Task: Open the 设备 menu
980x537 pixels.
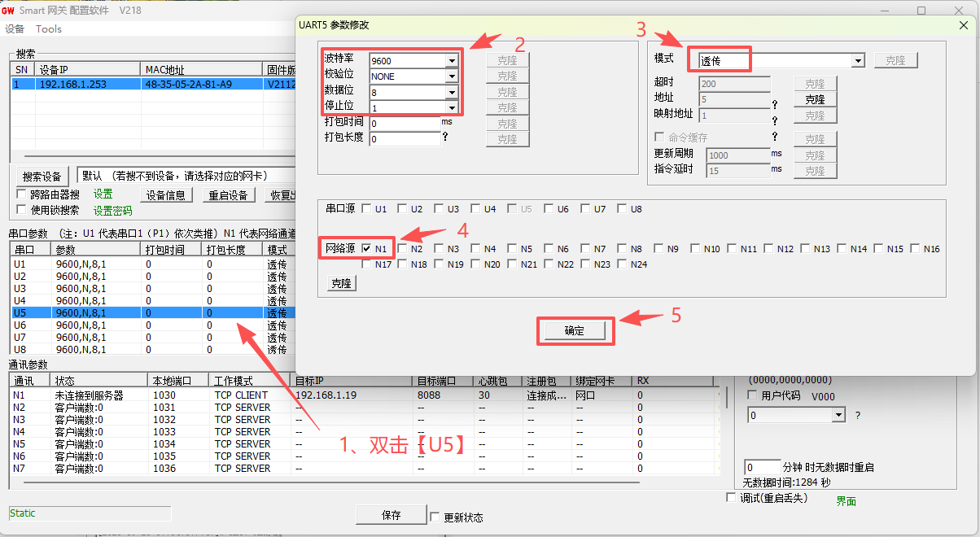Action: tap(15, 29)
